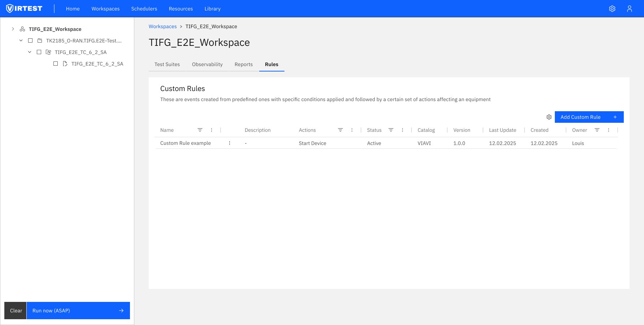The height and width of the screenshot is (325, 644).
Task: Collapse the TK2185_O-RAN.TIFG.E2E-Test folder
Action: coord(21,40)
